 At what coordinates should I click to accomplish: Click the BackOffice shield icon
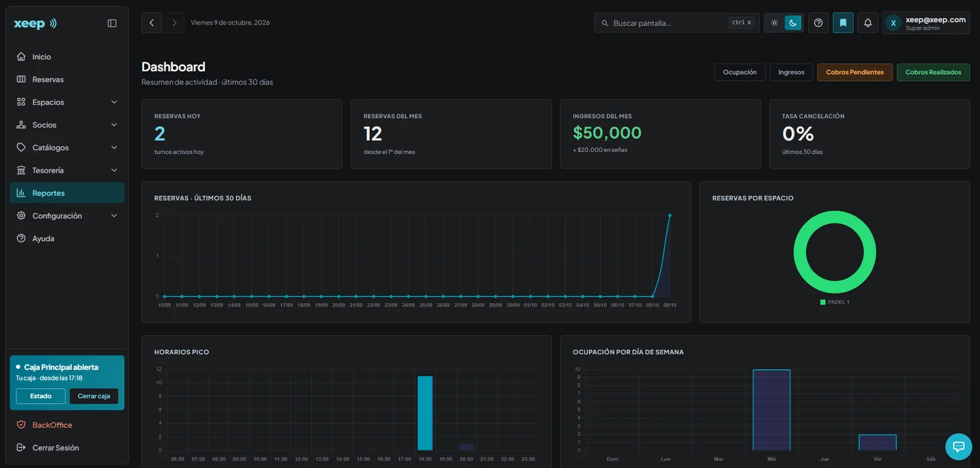(x=21, y=425)
